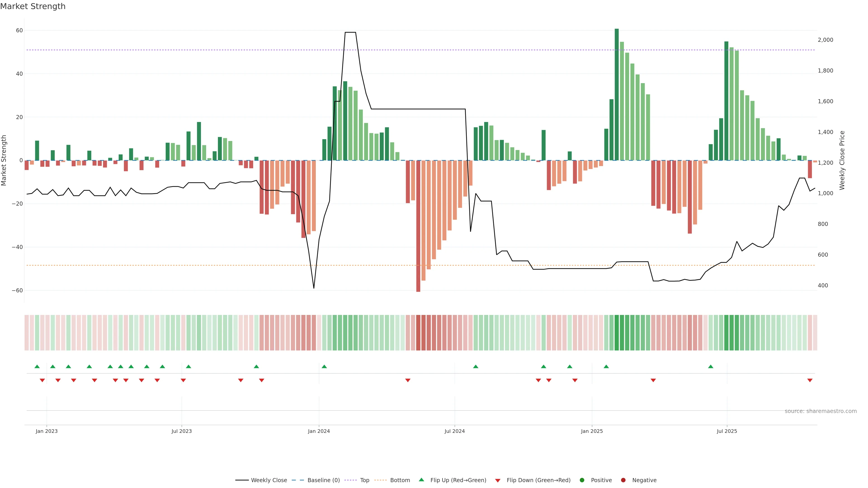This screenshot has width=868, height=488.
Task: Click the deepest red bar near May 2024
Action: click(x=418, y=226)
